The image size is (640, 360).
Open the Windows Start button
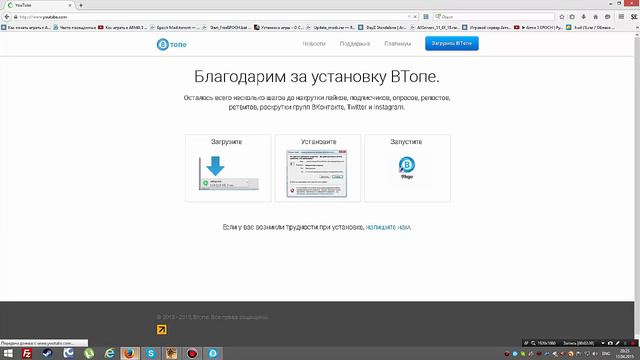pyautogui.click(x=8, y=353)
